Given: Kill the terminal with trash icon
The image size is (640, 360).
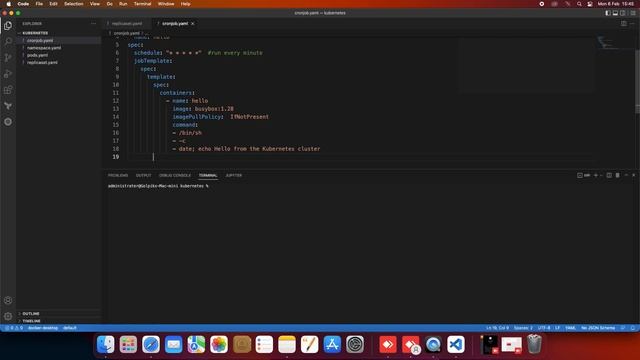Looking at the screenshot, I should click(618, 175).
